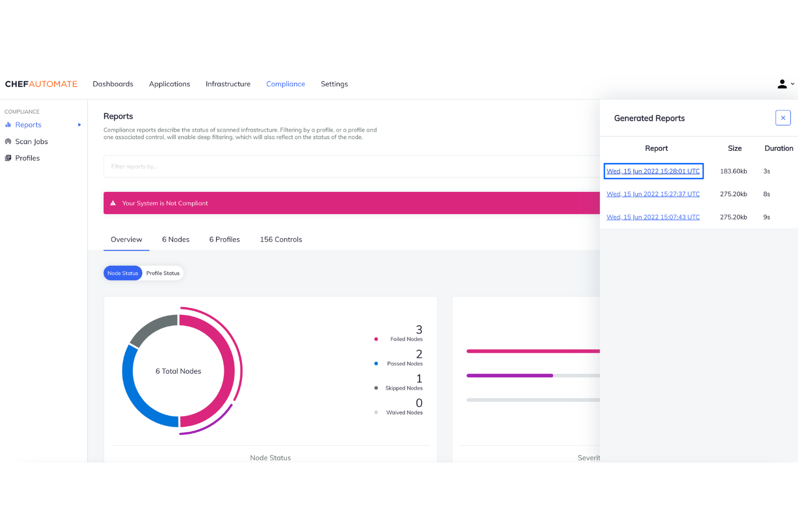Image resolution: width=798 pixels, height=532 pixels.
Task: Click the warning triangle in the compliance banner
Action: (113, 203)
